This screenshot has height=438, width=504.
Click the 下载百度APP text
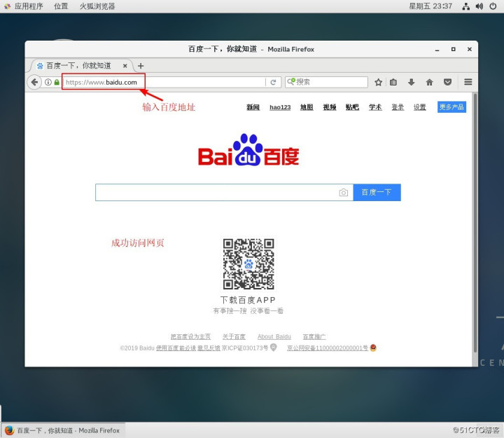click(248, 300)
